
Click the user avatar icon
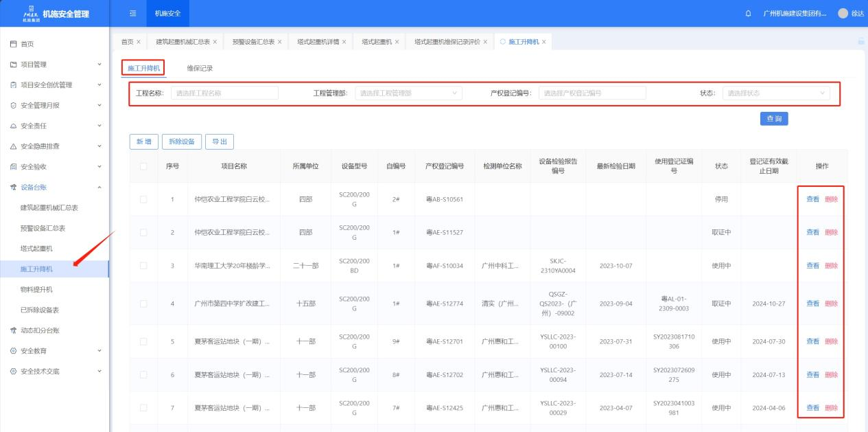click(x=843, y=14)
